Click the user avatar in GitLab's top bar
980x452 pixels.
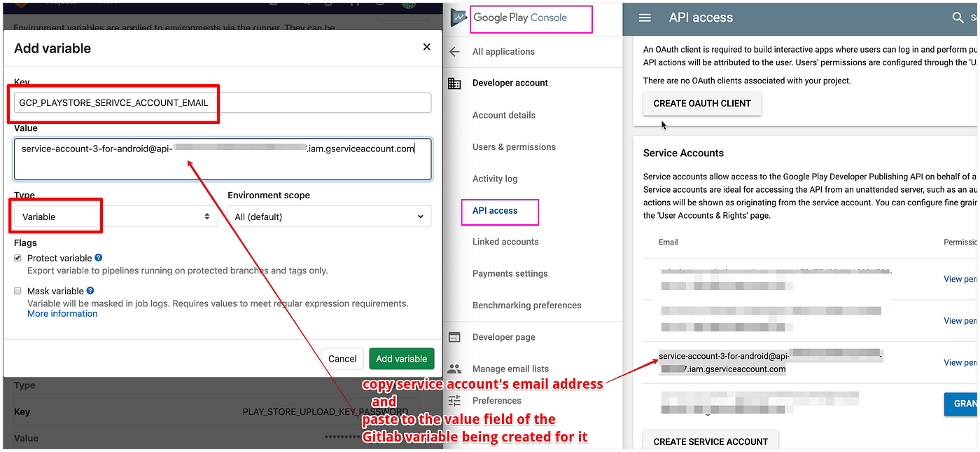(x=410, y=4)
